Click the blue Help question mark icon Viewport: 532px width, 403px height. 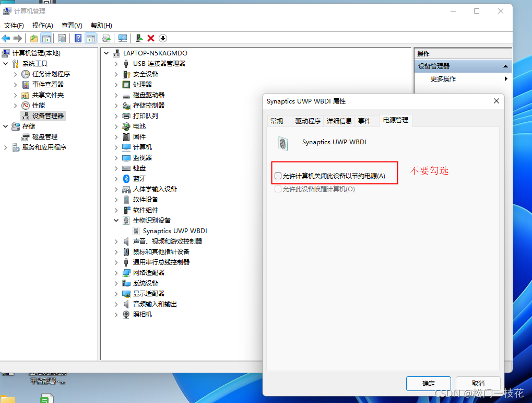pos(78,38)
